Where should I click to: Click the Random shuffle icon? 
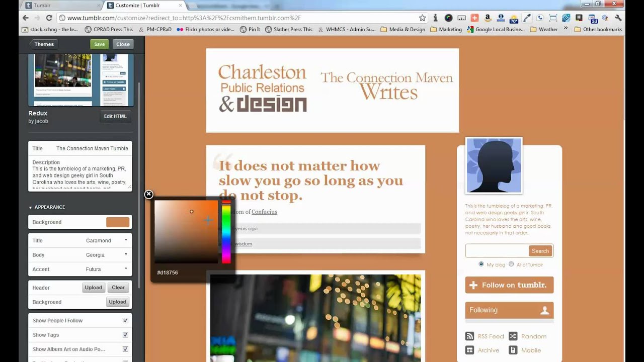click(x=513, y=336)
